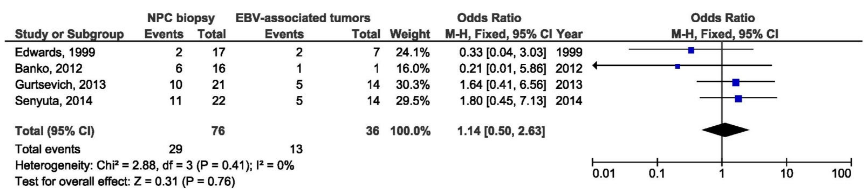Screen dimensions: 868x191
Task: Click the blue square marker for Senyuta, 2014
Action: 738,99
